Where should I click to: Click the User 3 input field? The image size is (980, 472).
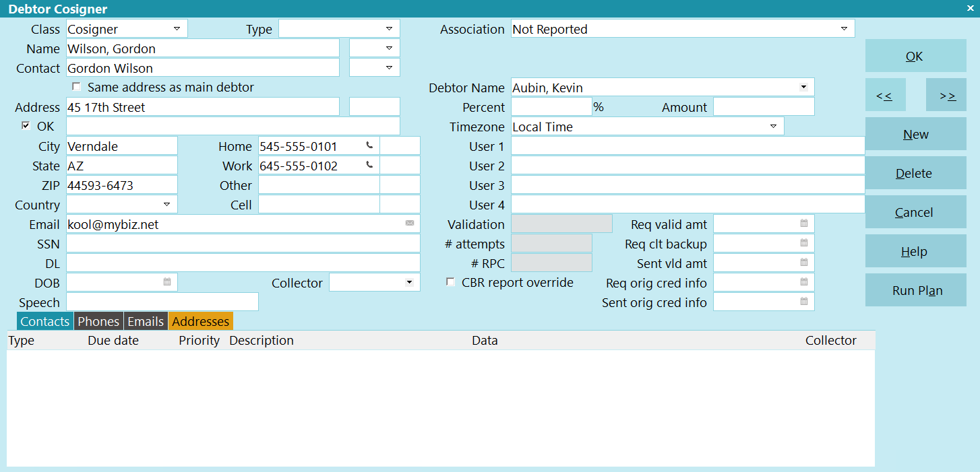pyautogui.click(x=688, y=185)
